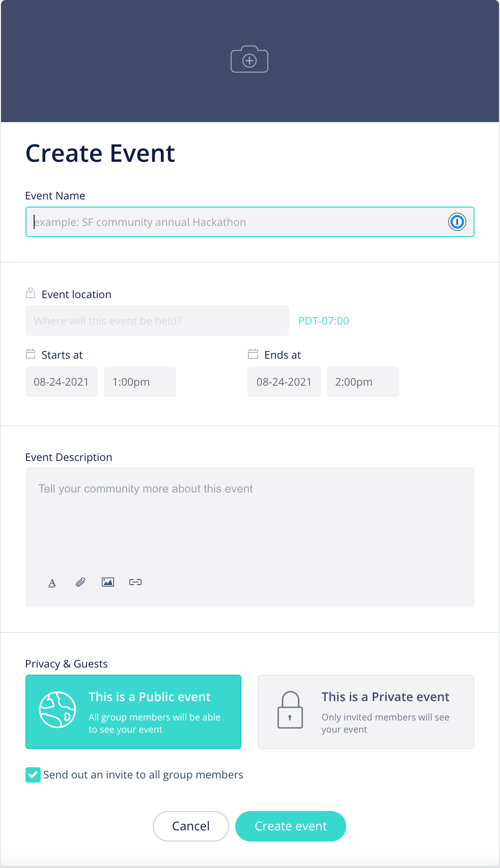Screen dimensions: 500x868
Task: Uncheck Send out an invite to all members
Action: click(33, 775)
